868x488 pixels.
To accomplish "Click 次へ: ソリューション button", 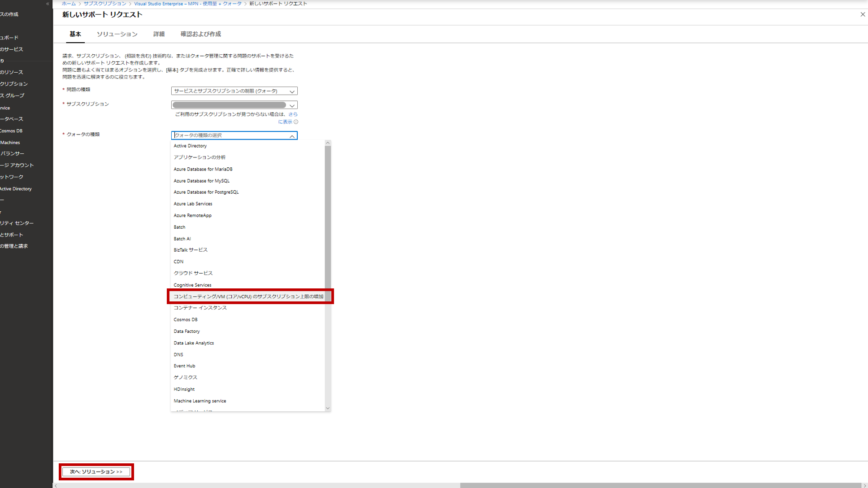I will click(96, 472).
